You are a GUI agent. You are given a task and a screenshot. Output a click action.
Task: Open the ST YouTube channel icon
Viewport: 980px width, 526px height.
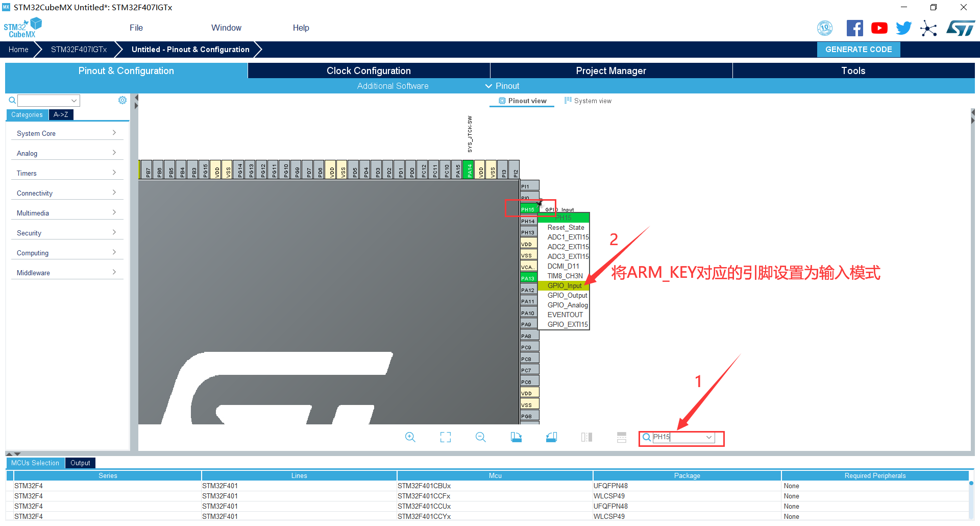[879, 28]
